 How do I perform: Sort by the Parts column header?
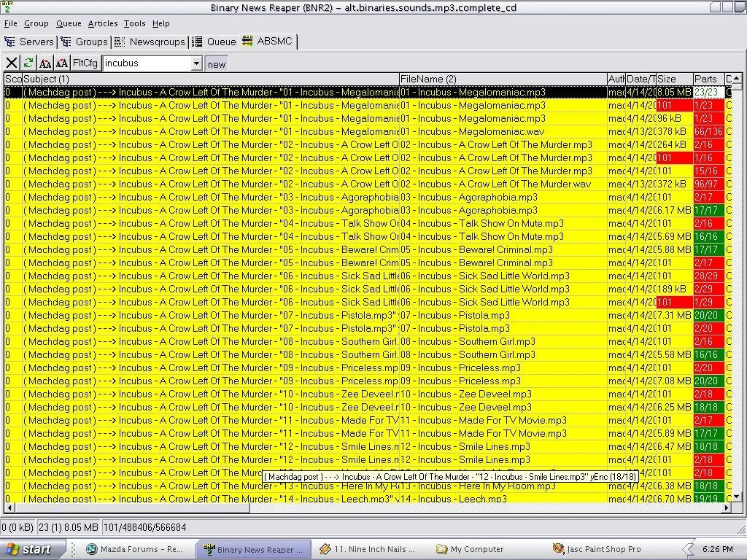(705, 79)
